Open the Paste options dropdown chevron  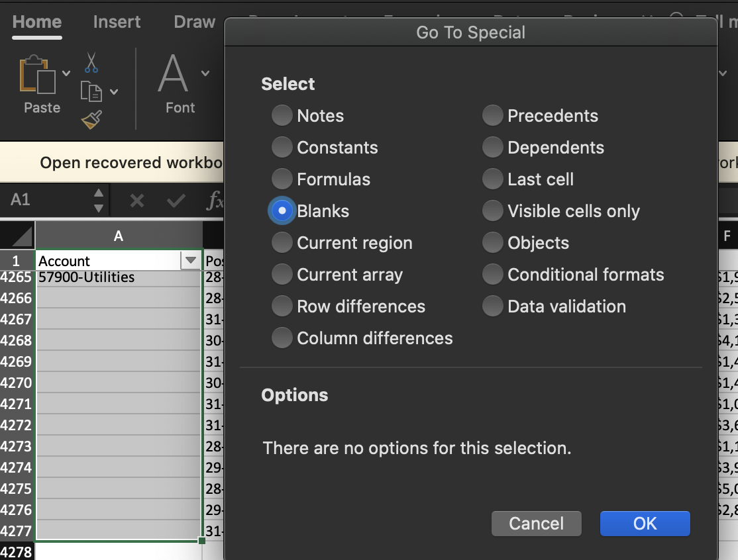point(66,73)
